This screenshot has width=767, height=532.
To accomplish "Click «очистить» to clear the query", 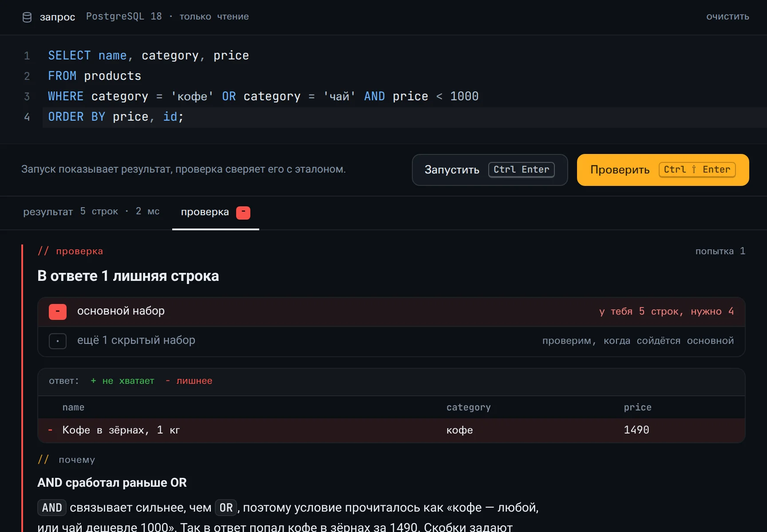I will pyautogui.click(x=727, y=17).
